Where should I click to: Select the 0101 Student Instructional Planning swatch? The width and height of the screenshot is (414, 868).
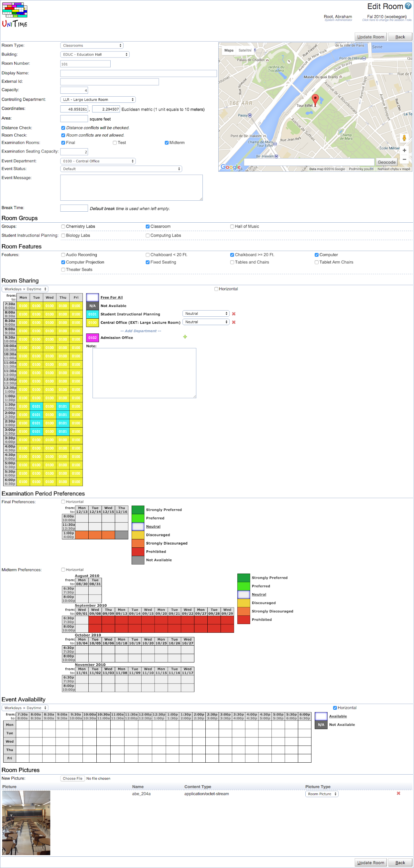[93, 314]
